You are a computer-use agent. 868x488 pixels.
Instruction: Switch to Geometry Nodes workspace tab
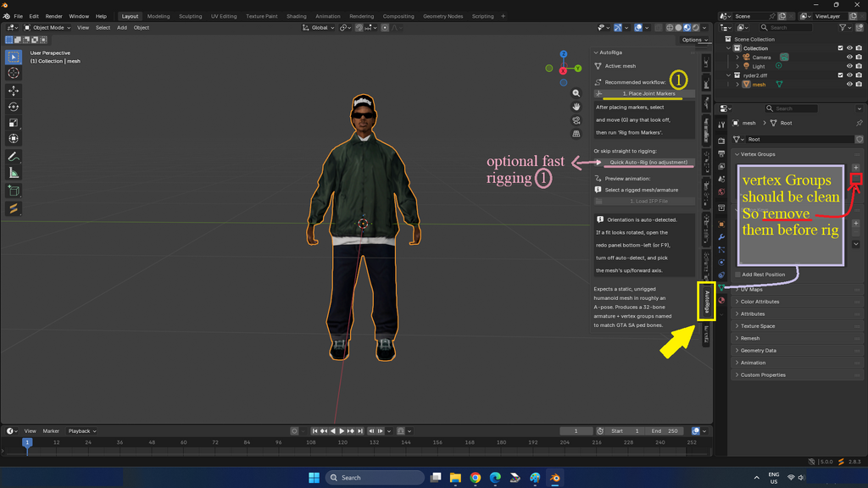pyautogui.click(x=442, y=16)
